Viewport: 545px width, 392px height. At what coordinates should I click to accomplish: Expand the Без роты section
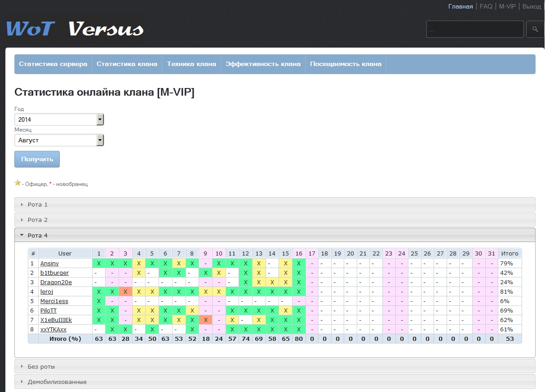[41, 367]
